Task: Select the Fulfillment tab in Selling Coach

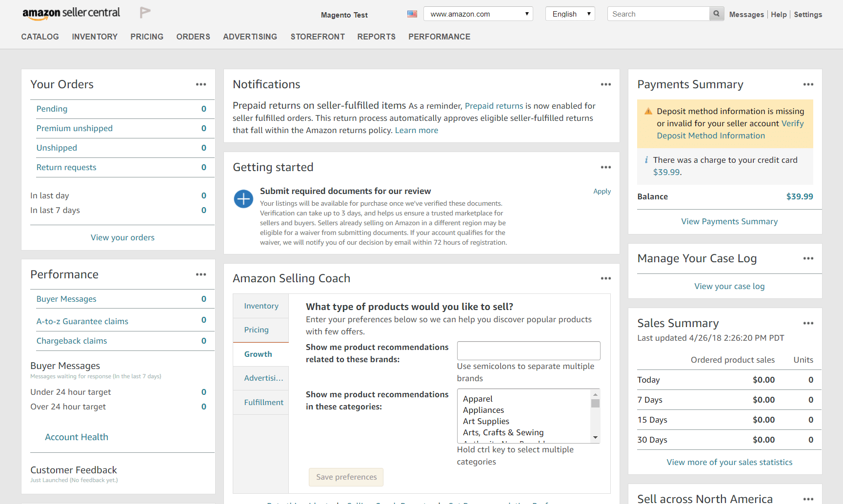Action: coord(261,403)
